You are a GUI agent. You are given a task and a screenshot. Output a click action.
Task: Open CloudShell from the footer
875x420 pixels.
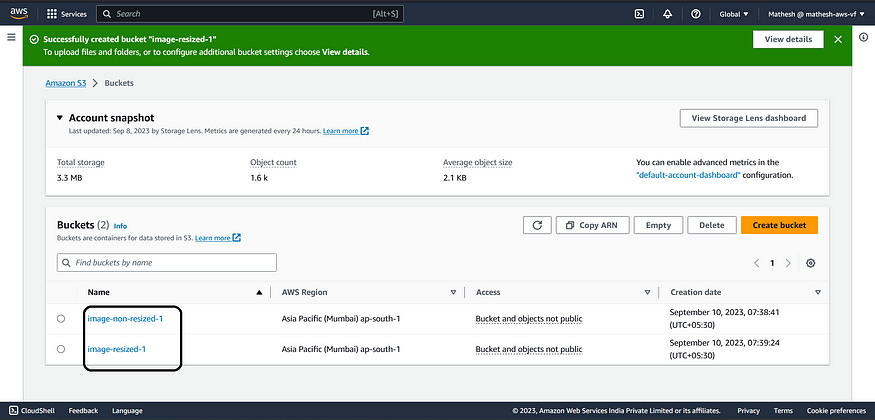(32, 411)
